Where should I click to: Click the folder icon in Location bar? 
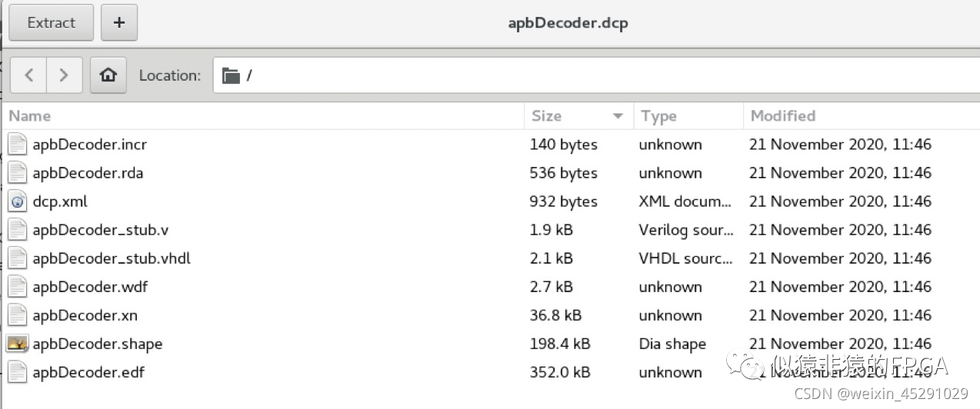[x=231, y=75]
